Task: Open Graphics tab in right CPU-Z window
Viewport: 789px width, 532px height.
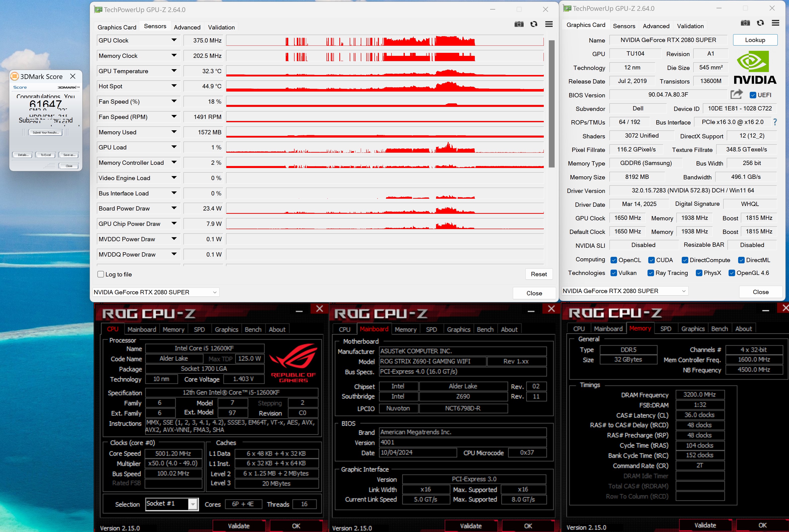Action: pyautogui.click(x=693, y=329)
